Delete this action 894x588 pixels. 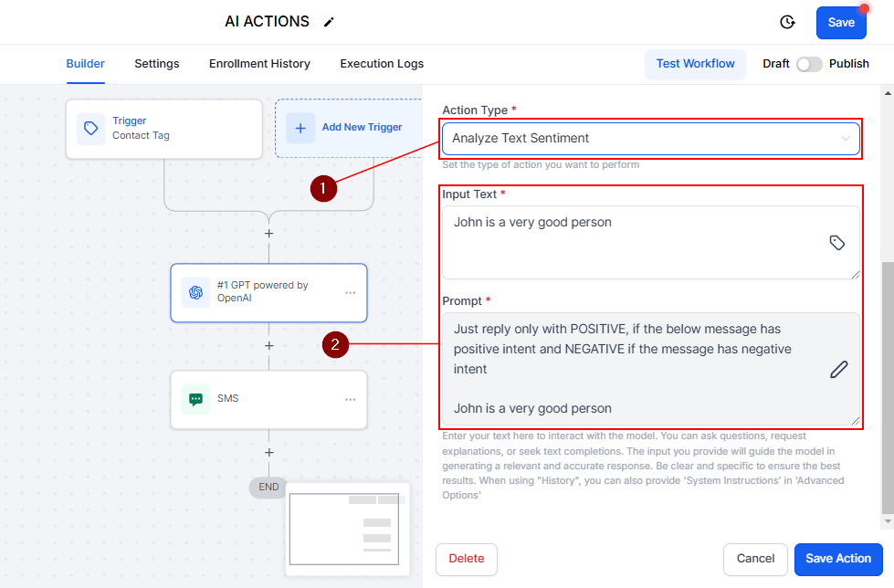click(x=467, y=559)
